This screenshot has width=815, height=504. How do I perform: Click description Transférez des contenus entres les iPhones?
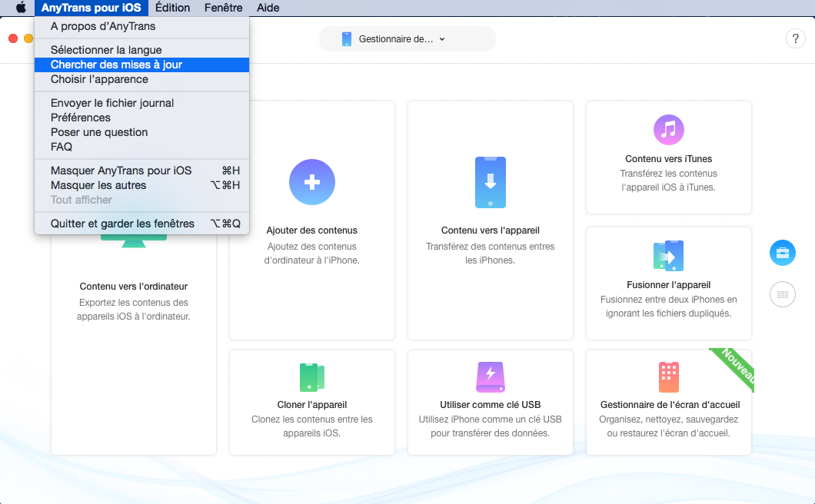(x=490, y=254)
